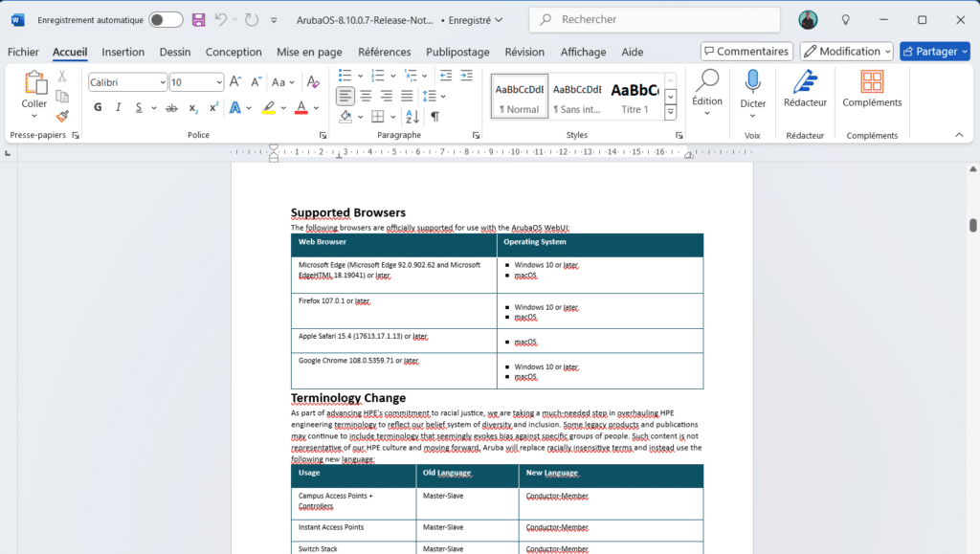Apply subscript formatting
This screenshot has height=554, width=980.
tap(193, 108)
